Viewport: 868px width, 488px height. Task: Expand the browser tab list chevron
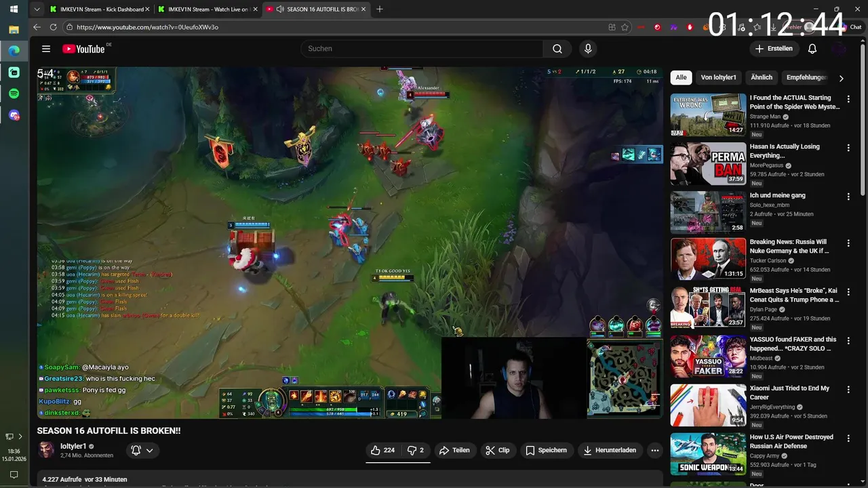pos(37,9)
